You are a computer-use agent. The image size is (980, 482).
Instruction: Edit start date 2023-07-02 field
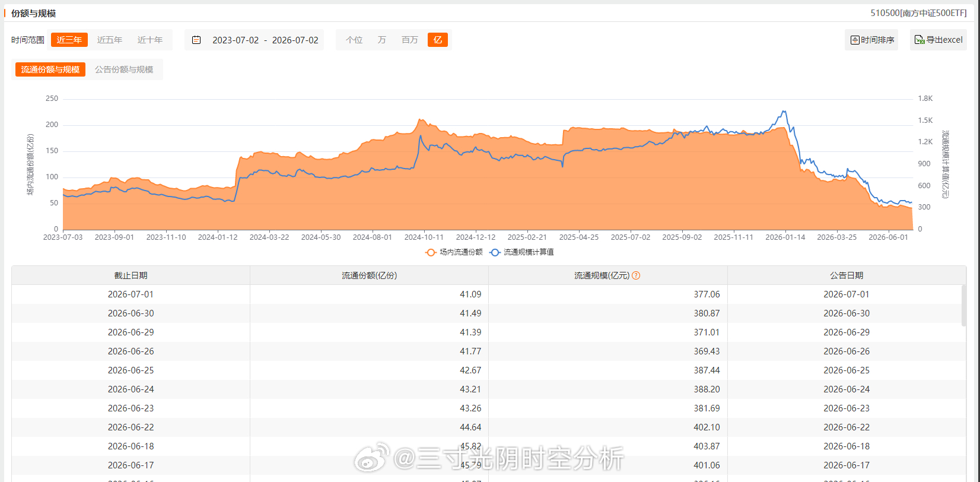pos(236,40)
